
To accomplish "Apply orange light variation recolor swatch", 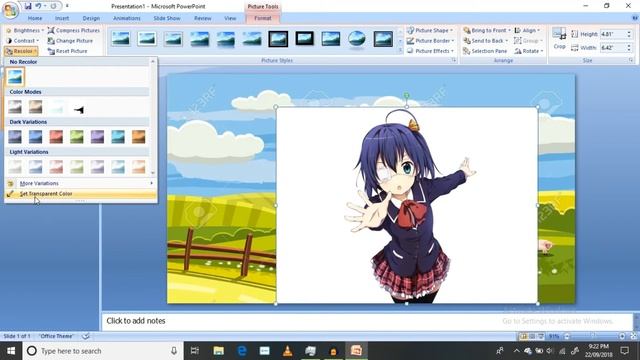I will [x=139, y=167].
